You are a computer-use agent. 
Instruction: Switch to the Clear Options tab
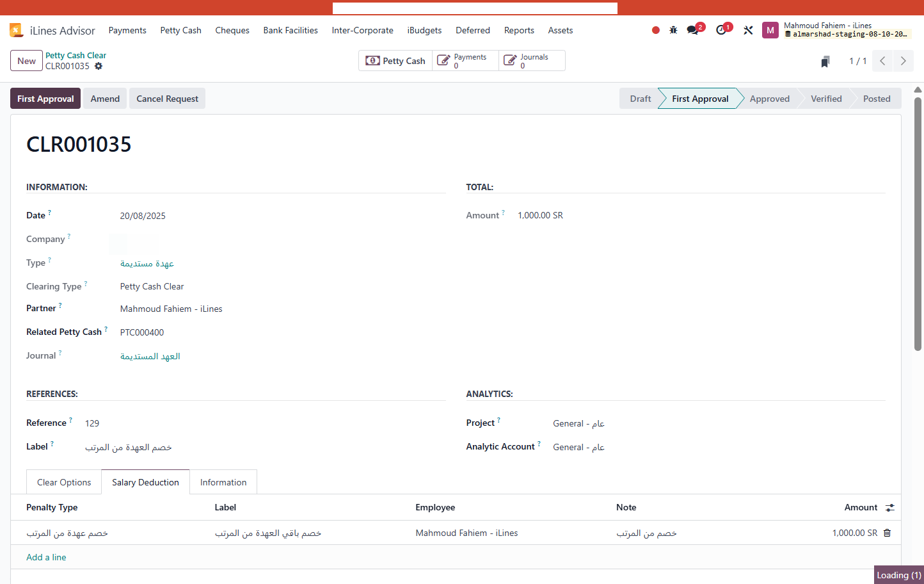(x=64, y=482)
